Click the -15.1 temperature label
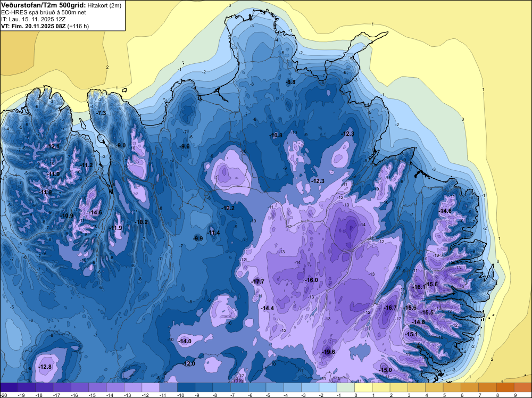This screenshot has height=398, width=532. pyautogui.click(x=412, y=335)
